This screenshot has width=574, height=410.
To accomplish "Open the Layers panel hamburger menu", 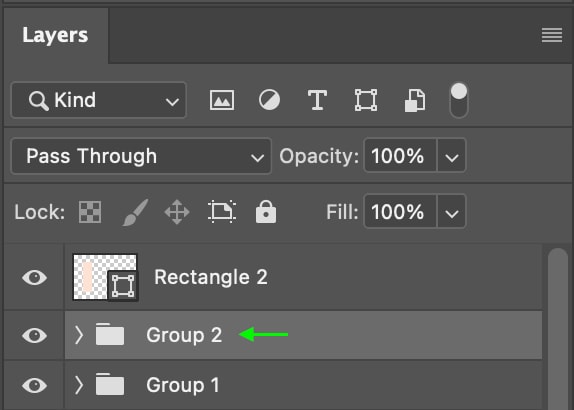I will pyautogui.click(x=552, y=35).
